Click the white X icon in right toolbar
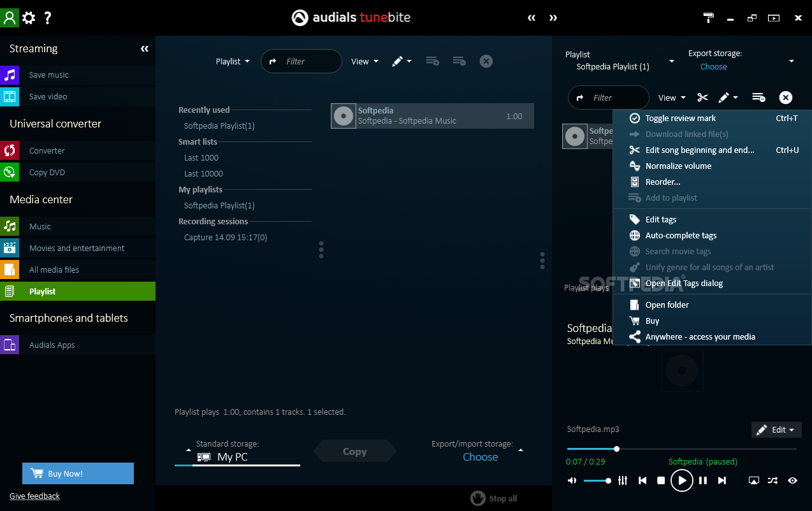The image size is (812, 511). (786, 97)
